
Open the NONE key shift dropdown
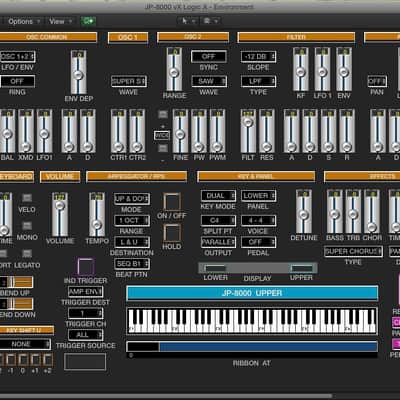click(25, 344)
